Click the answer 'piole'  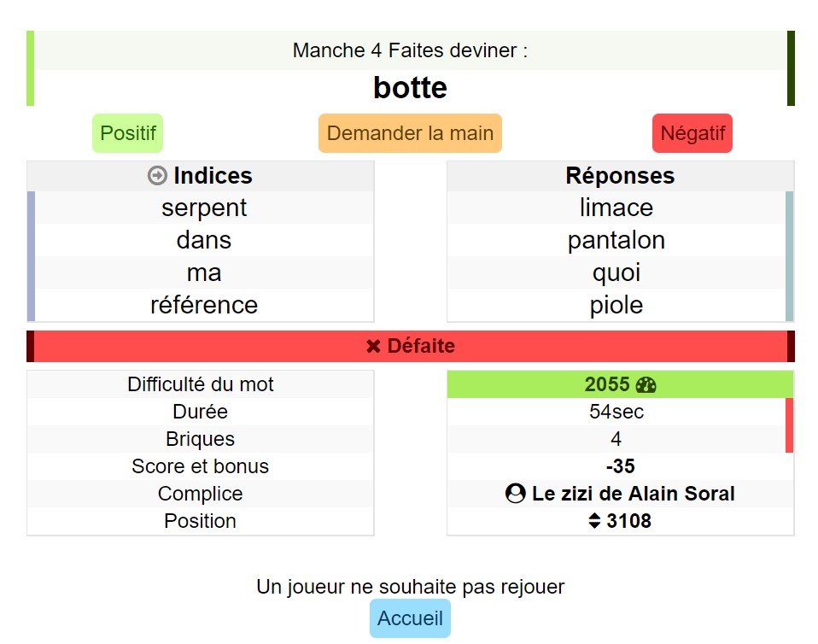[x=616, y=305]
